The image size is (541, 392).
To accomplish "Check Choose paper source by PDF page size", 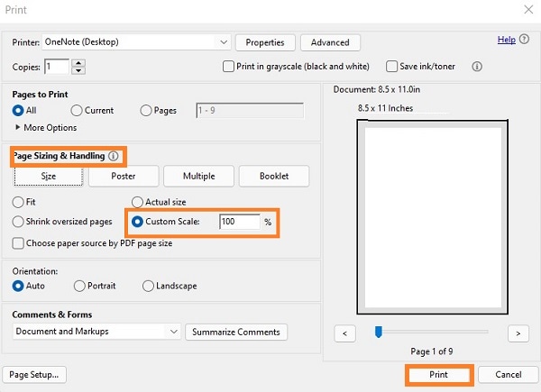I will [18, 243].
